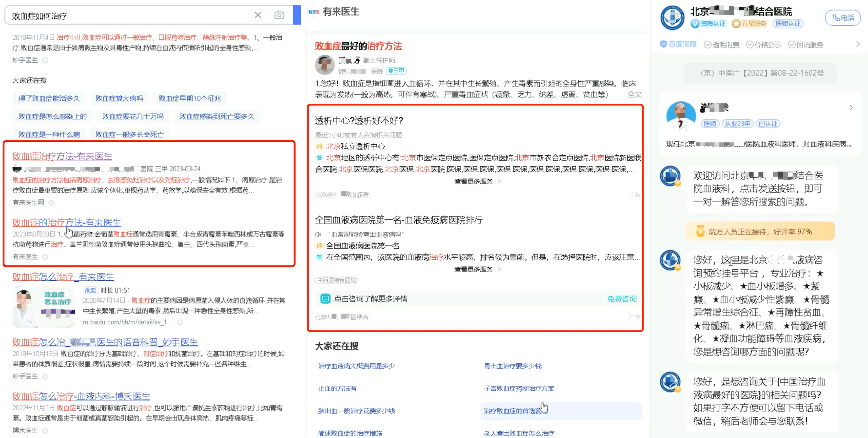Click source icon next to 博禾医生
This screenshot has height=438, width=868.
click(x=45, y=431)
